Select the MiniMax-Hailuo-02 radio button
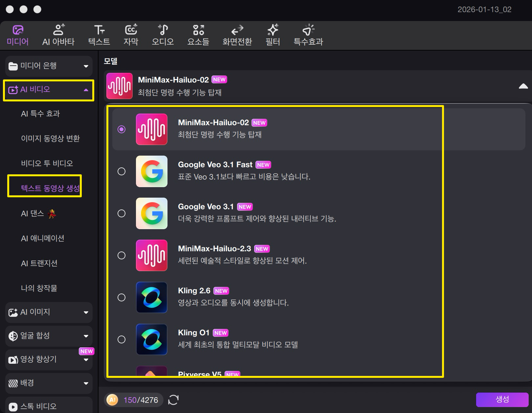This screenshot has height=413, width=532. 122,129
